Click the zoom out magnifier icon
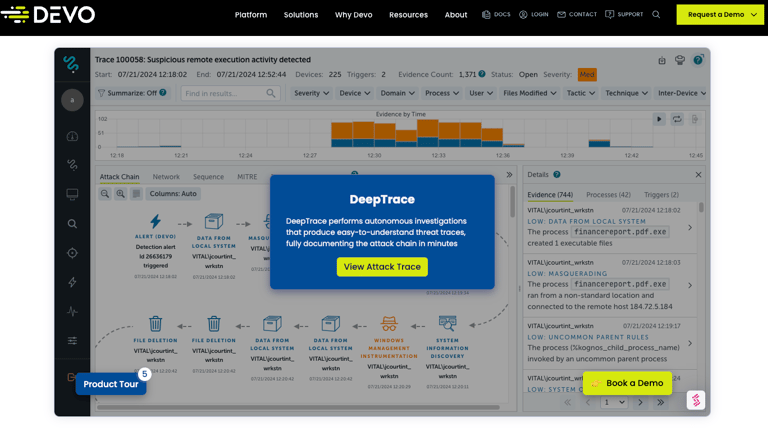The width and height of the screenshot is (768, 431). click(105, 194)
